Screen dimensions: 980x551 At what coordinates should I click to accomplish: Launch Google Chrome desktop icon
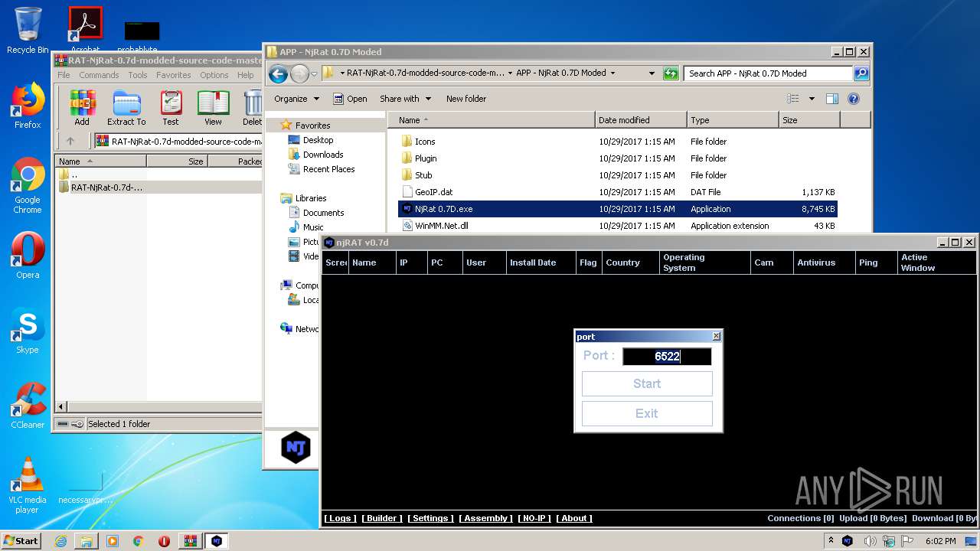coord(28,186)
